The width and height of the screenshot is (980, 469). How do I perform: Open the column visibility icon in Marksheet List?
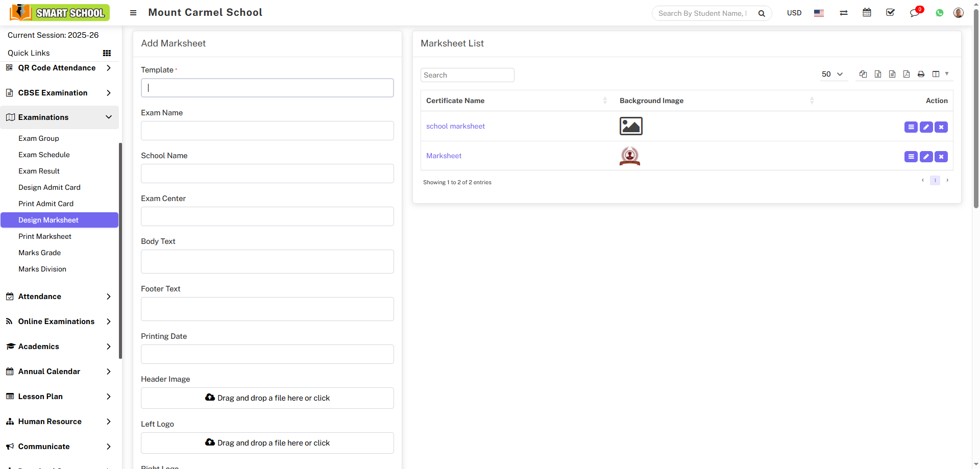(x=937, y=74)
